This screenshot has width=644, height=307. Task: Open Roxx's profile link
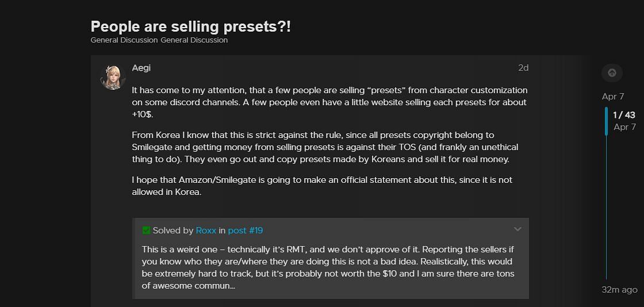coord(206,231)
